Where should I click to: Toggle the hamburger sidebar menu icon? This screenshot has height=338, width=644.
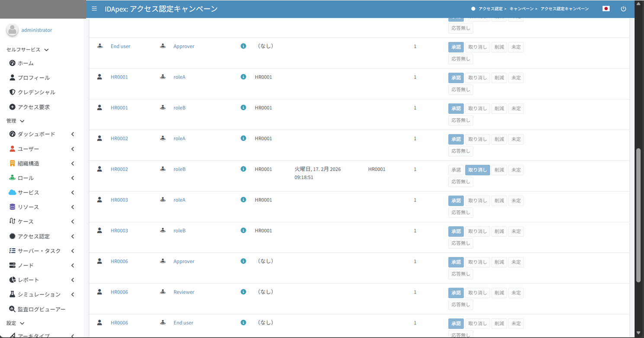coord(94,9)
